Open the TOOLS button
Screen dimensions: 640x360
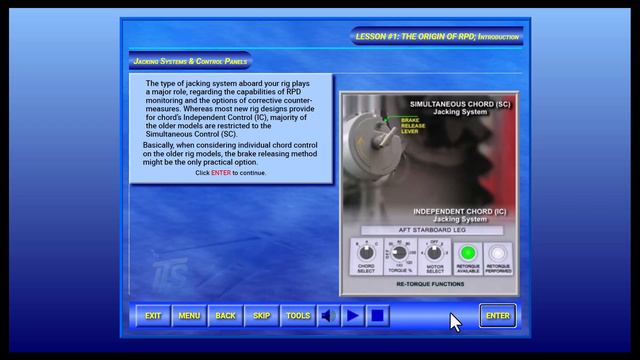pos(298,316)
